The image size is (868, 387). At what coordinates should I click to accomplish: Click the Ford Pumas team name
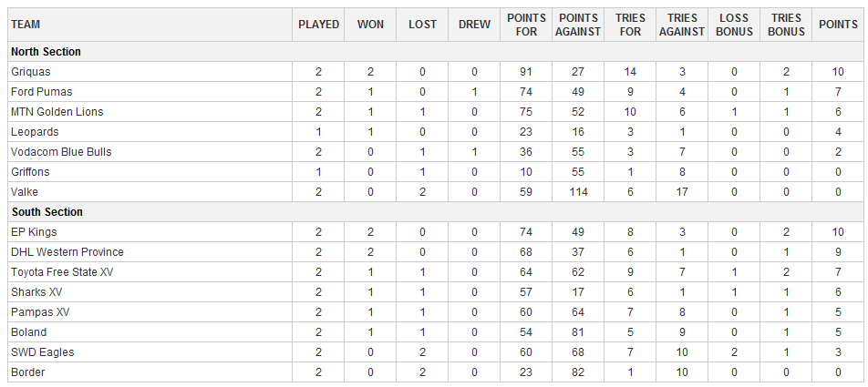pyautogui.click(x=41, y=92)
